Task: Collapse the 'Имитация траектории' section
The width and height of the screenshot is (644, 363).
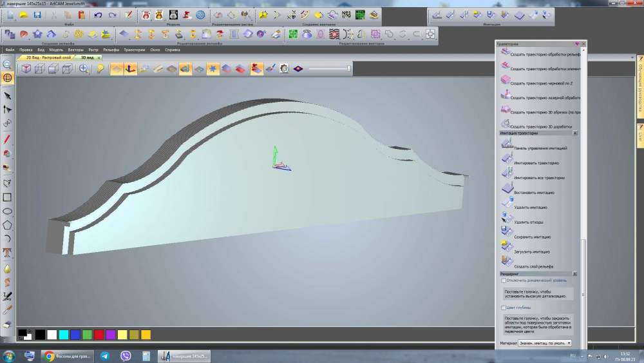Action: coord(575,133)
